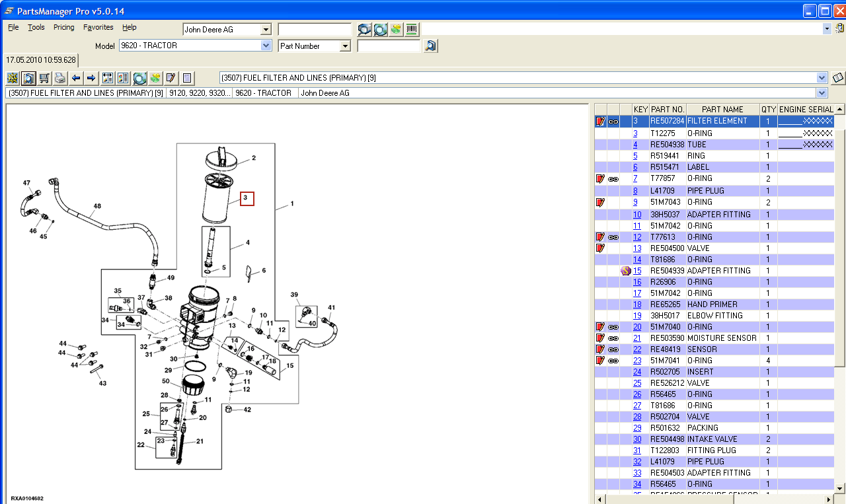The width and height of the screenshot is (846, 504).
Task: Open the Pricing menu
Action: 63,27
